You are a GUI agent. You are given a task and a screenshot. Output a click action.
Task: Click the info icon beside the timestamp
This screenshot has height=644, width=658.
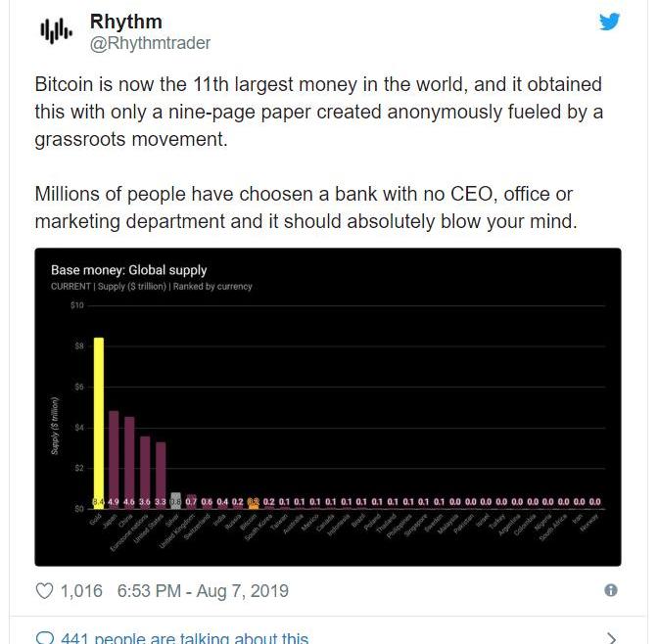click(611, 590)
